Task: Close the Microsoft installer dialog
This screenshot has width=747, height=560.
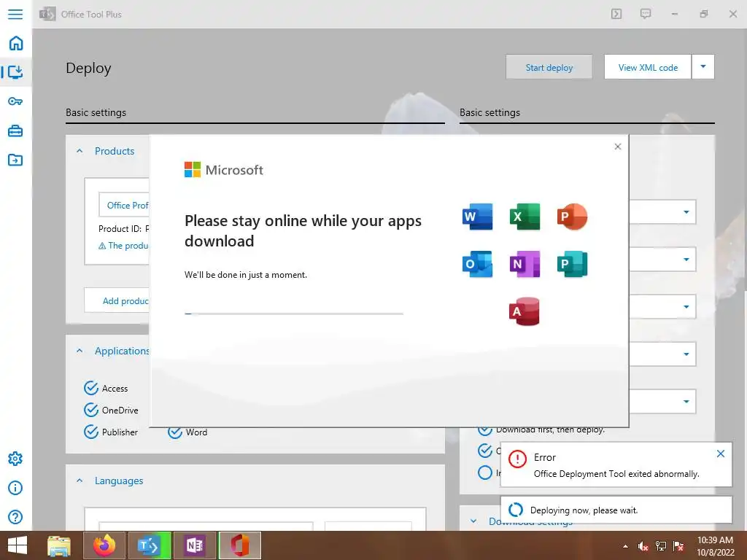Action: click(618, 147)
